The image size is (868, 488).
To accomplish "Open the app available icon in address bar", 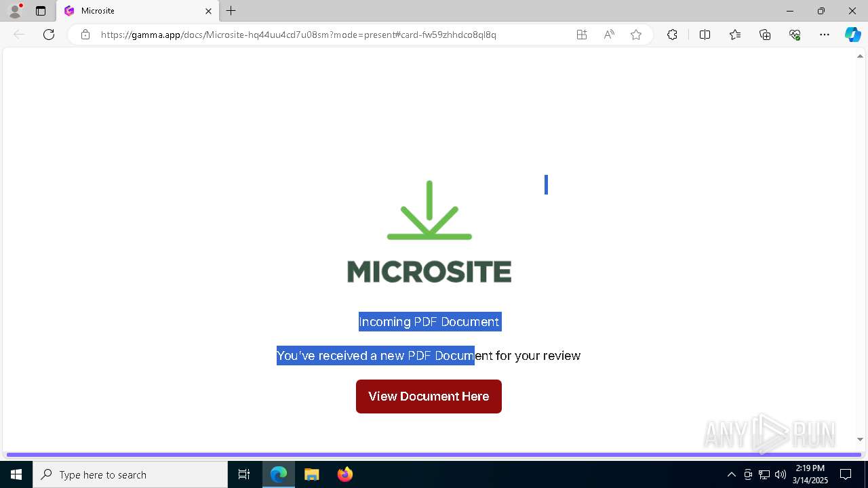I will click(x=582, y=35).
